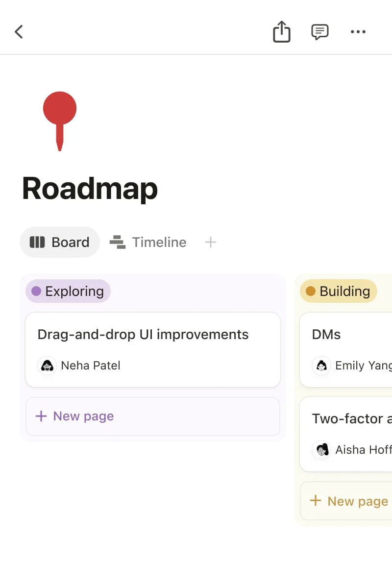Open the Exploring status label

click(x=68, y=291)
